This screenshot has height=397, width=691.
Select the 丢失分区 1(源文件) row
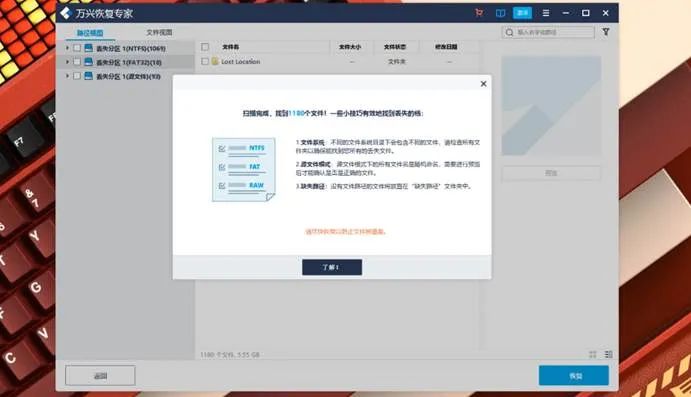pyautogui.click(x=125, y=76)
